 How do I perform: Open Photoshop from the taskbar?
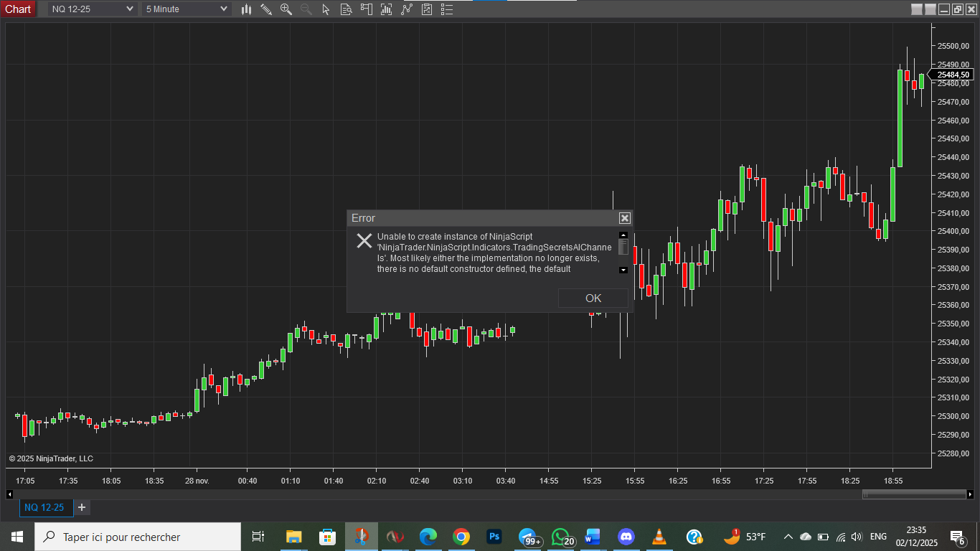[x=494, y=537]
